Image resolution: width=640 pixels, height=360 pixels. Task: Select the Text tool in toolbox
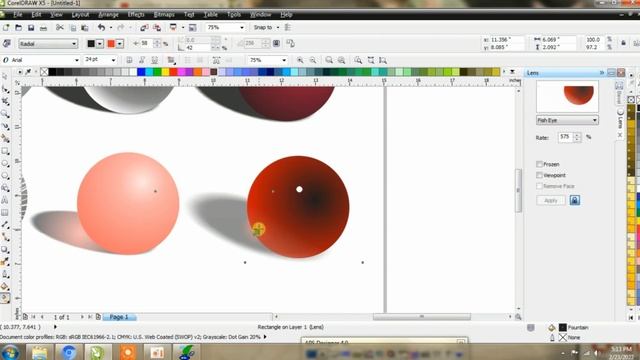pos(5,200)
